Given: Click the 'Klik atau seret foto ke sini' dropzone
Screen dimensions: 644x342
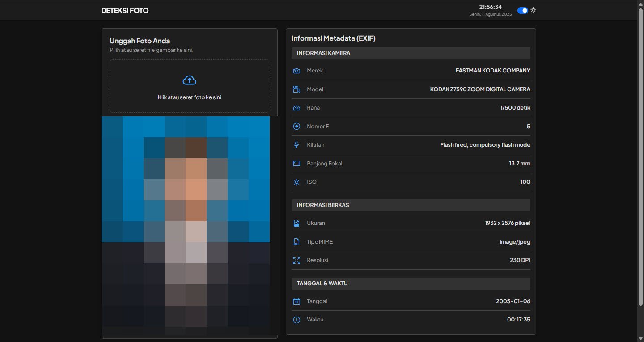Looking at the screenshot, I should (x=190, y=86).
